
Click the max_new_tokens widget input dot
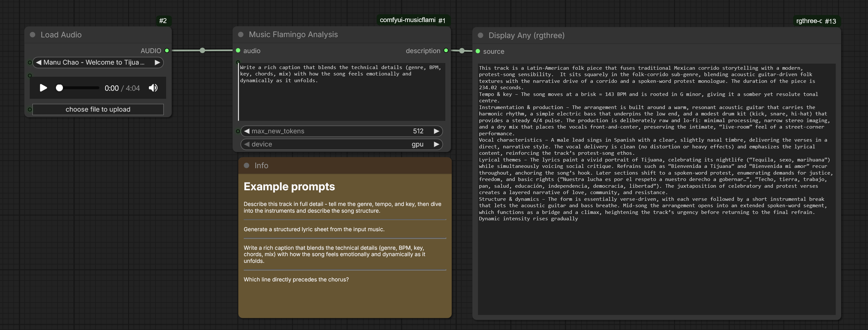pyautogui.click(x=238, y=131)
